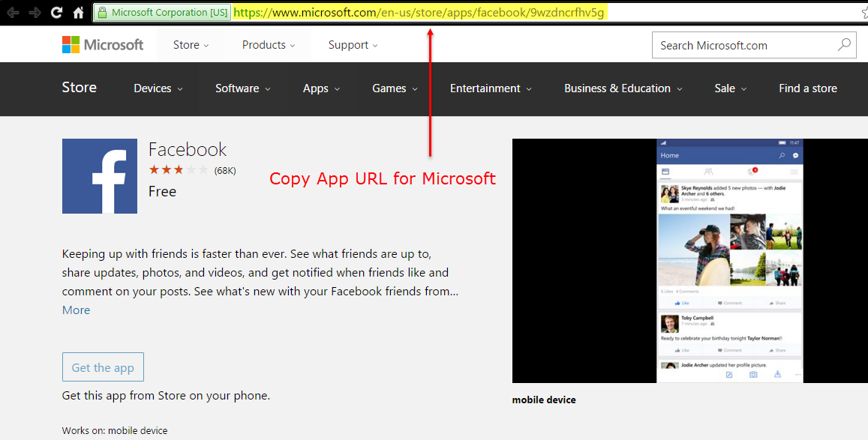Click the address bar URL

coord(420,12)
